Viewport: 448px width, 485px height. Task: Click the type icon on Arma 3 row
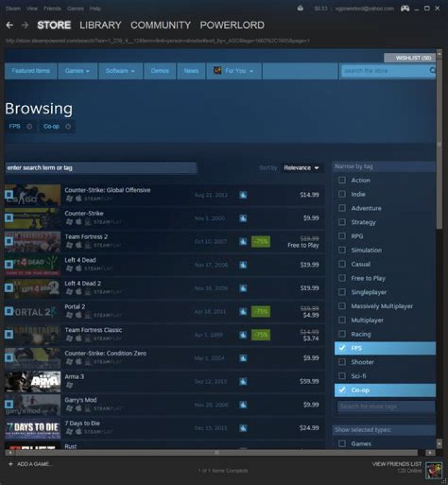click(x=243, y=382)
